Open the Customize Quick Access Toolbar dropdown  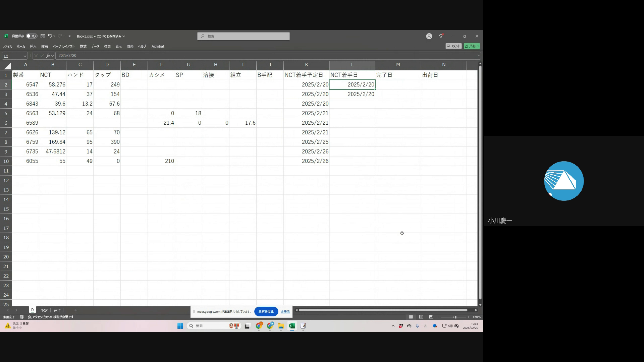click(x=69, y=36)
